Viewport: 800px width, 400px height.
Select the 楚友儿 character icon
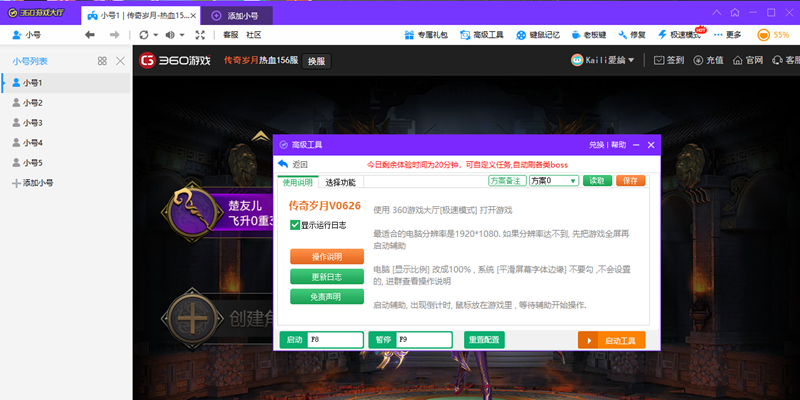tap(192, 212)
